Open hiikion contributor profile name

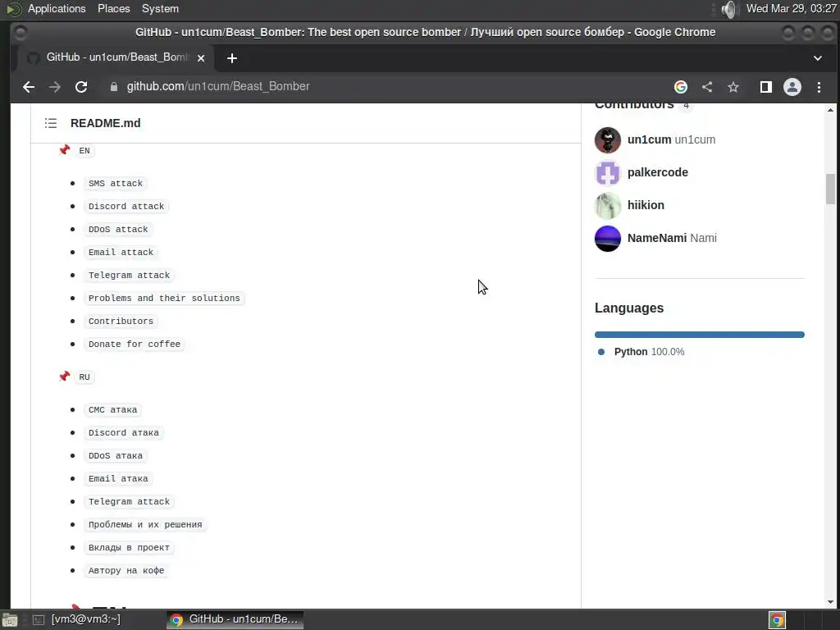646,205
